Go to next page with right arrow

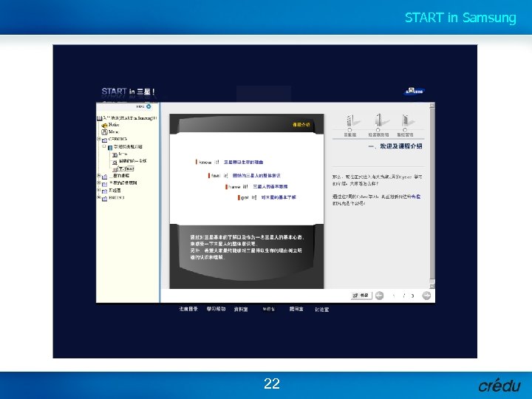[x=426, y=296]
